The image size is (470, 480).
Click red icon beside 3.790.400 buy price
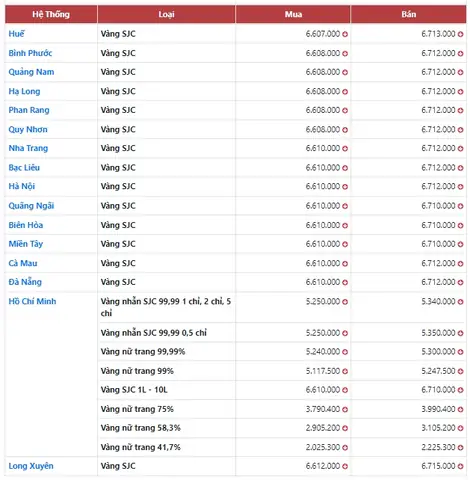[345, 410]
